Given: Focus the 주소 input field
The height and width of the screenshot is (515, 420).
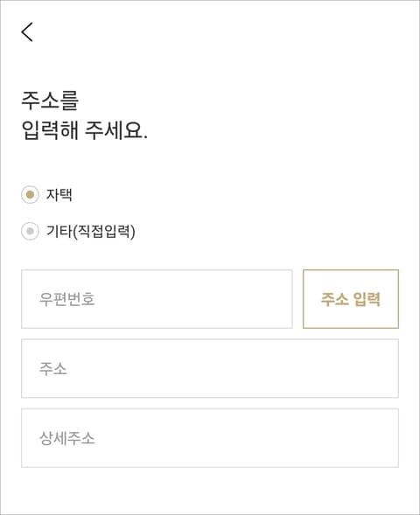Looking at the screenshot, I should (x=210, y=368).
